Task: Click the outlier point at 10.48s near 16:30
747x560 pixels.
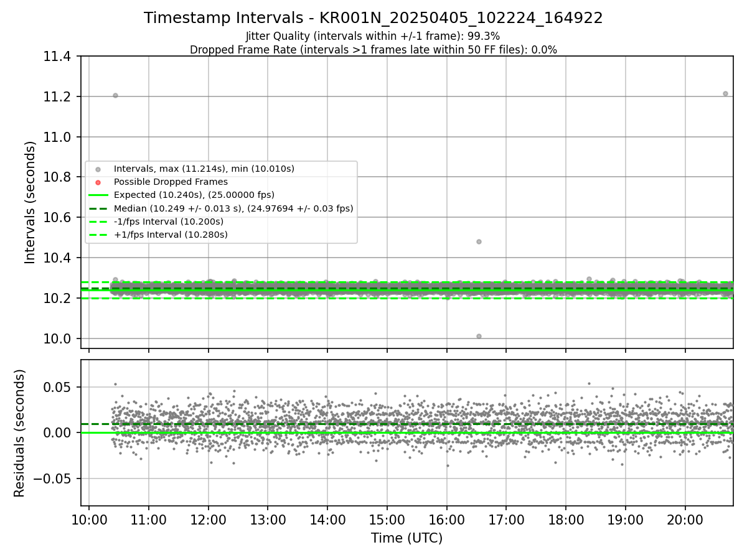Action: pyautogui.click(x=479, y=241)
